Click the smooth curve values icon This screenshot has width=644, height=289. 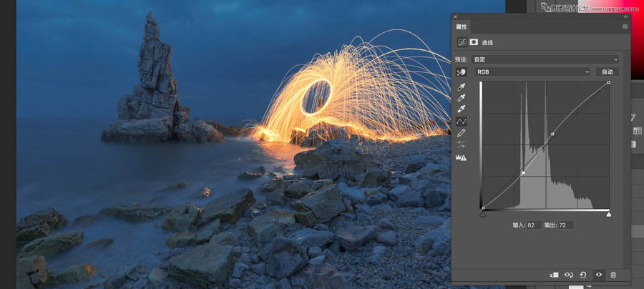point(462,144)
